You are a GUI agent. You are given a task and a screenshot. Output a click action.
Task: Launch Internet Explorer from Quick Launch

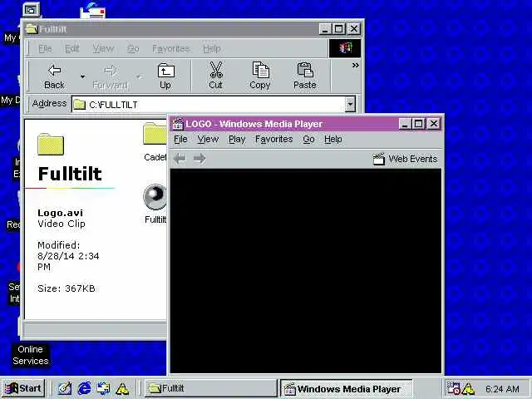point(84,388)
